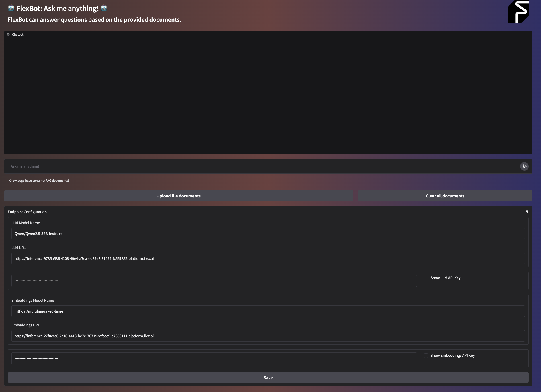This screenshot has width=541, height=392.
Task: Expand Knowledge base content (RAG documents)
Action: 38,181
